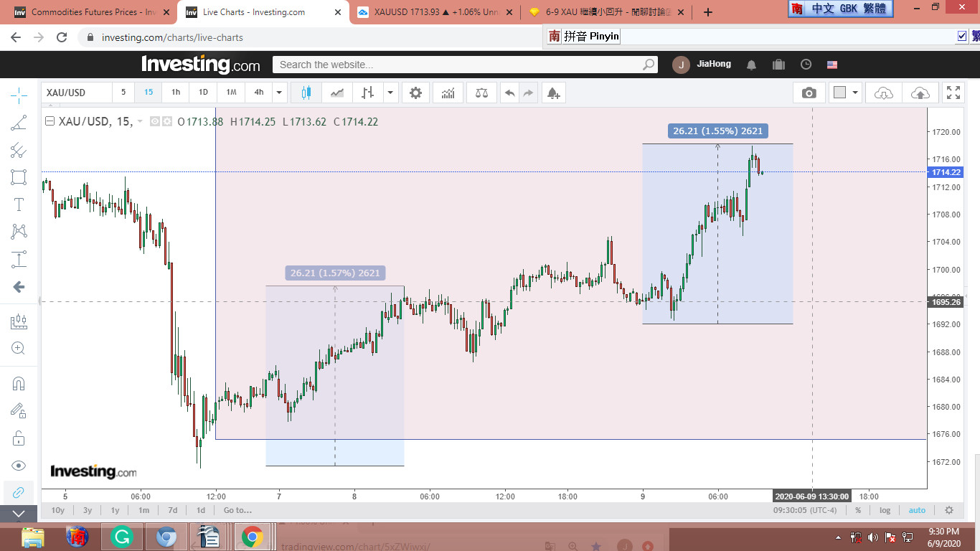Image resolution: width=980 pixels, height=551 pixels.
Task: Collapse the XAU/USD legend box
Action: [50, 122]
